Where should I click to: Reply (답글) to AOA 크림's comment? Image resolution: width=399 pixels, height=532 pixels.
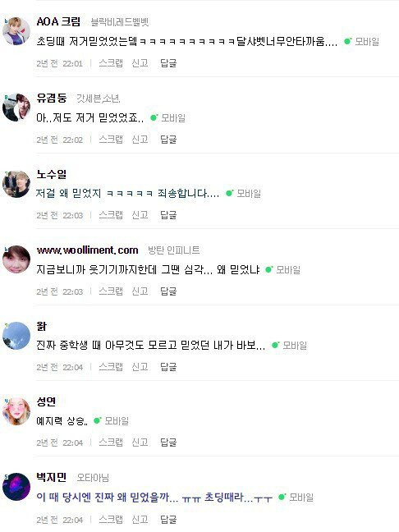[x=168, y=63]
